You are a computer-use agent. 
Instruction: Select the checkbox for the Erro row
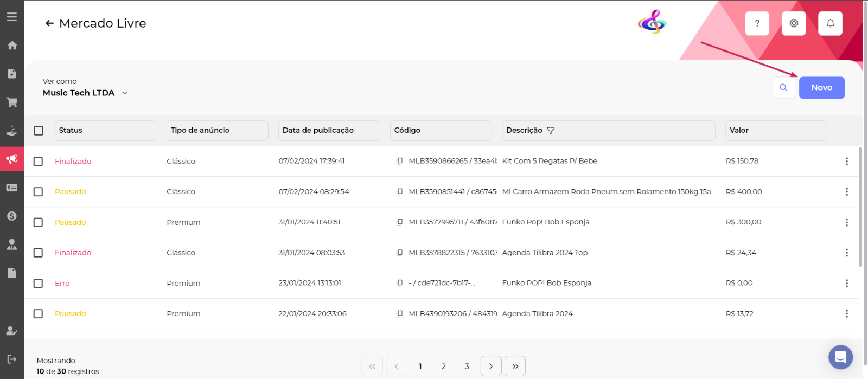tap(38, 283)
